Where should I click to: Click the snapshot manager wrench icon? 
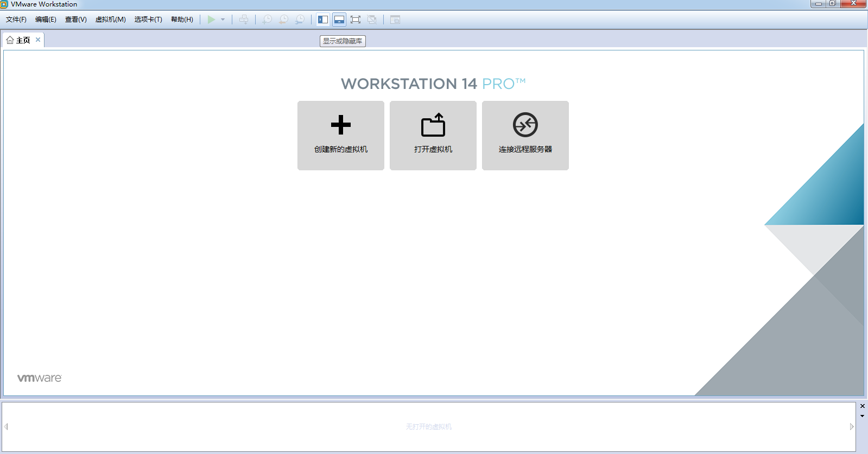[300, 20]
